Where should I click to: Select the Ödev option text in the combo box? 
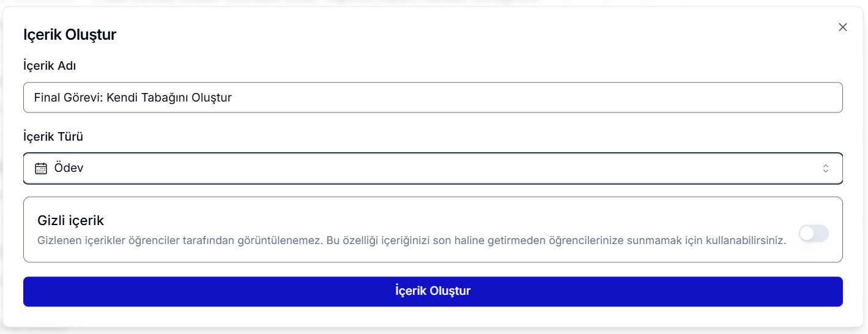[x=69, y=168]
